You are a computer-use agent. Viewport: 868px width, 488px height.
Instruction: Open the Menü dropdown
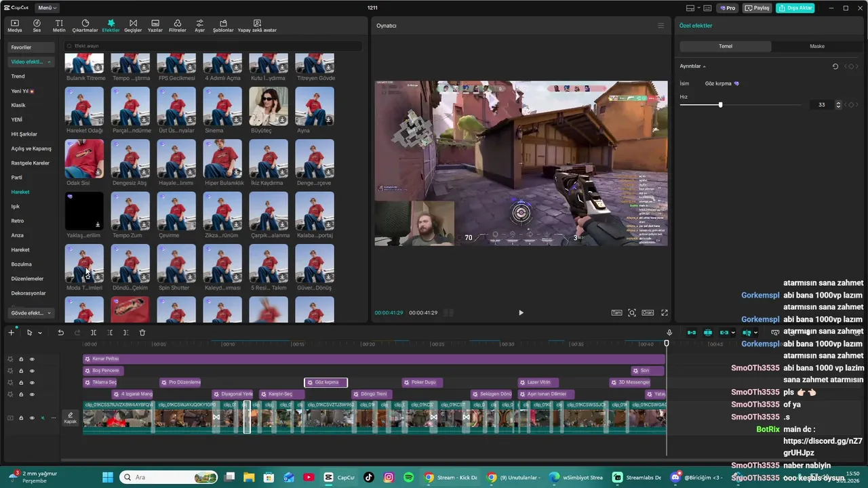(x=47, y=8)
